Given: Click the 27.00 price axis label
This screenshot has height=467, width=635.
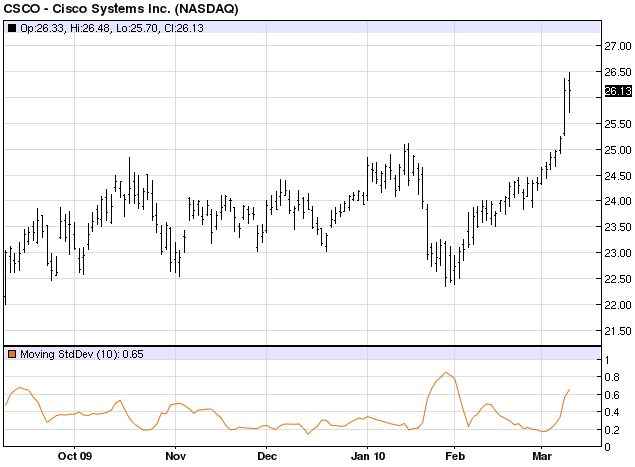Looking at the screenshot, I should pos(618,46).
